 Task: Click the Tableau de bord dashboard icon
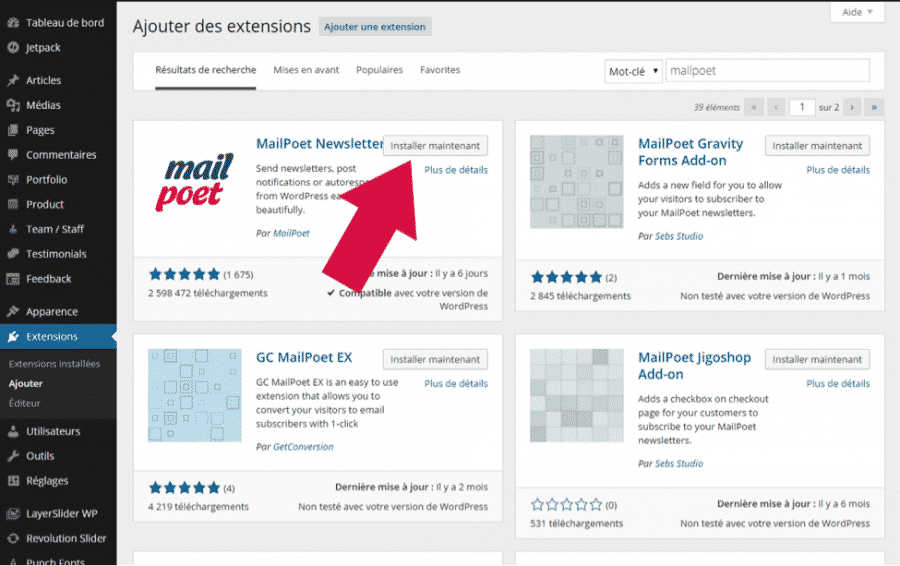point(13,22)
